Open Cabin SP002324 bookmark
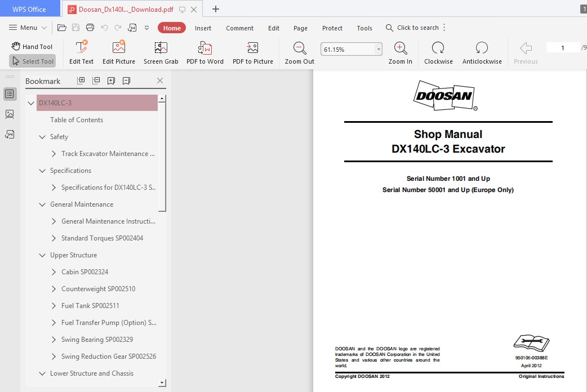587x392 pixels. point(85,272)
